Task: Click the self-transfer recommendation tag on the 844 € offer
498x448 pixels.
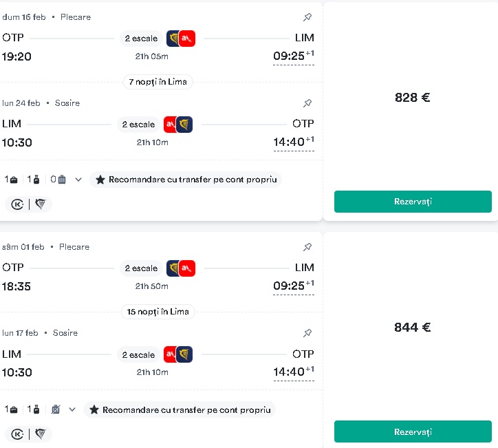Action: pos(180,409)
